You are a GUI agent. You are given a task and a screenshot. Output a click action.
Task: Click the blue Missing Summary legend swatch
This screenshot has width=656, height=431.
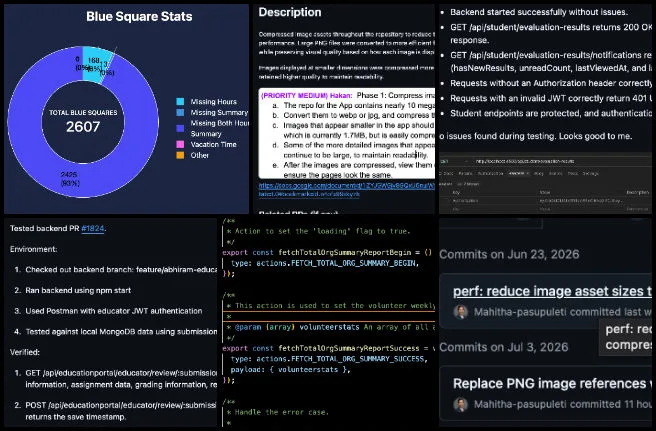[180, 113]
